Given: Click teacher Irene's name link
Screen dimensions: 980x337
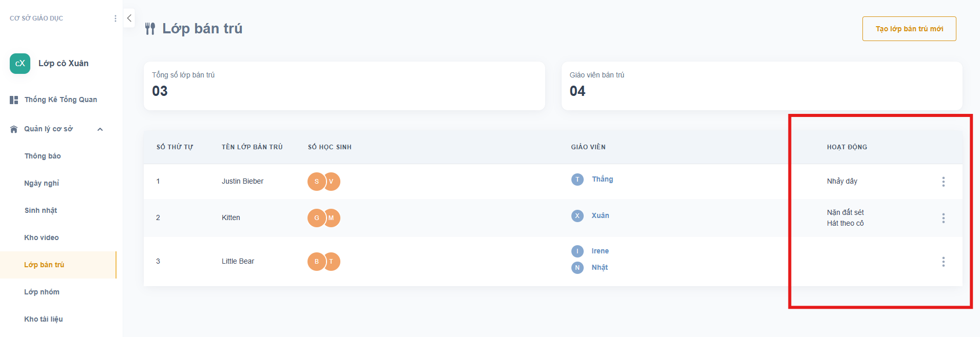Looking at the screenshot, I should tap(600, 251).
